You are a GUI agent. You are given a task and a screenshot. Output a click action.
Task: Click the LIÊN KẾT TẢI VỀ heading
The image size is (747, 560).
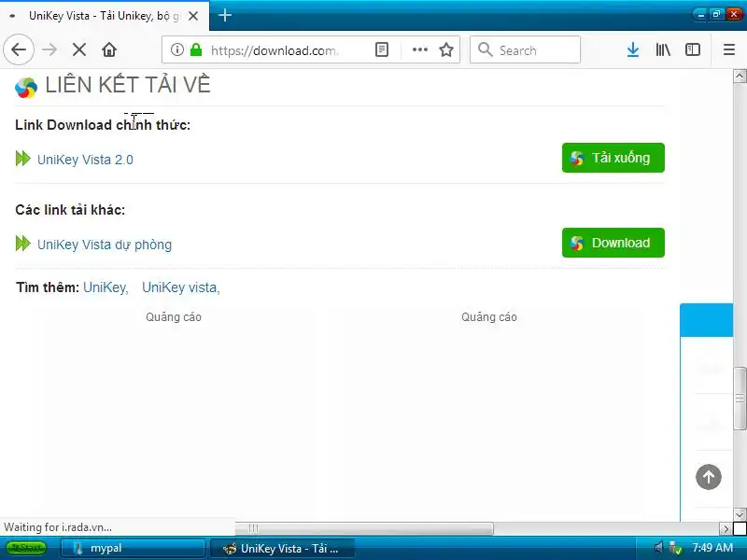128,85
